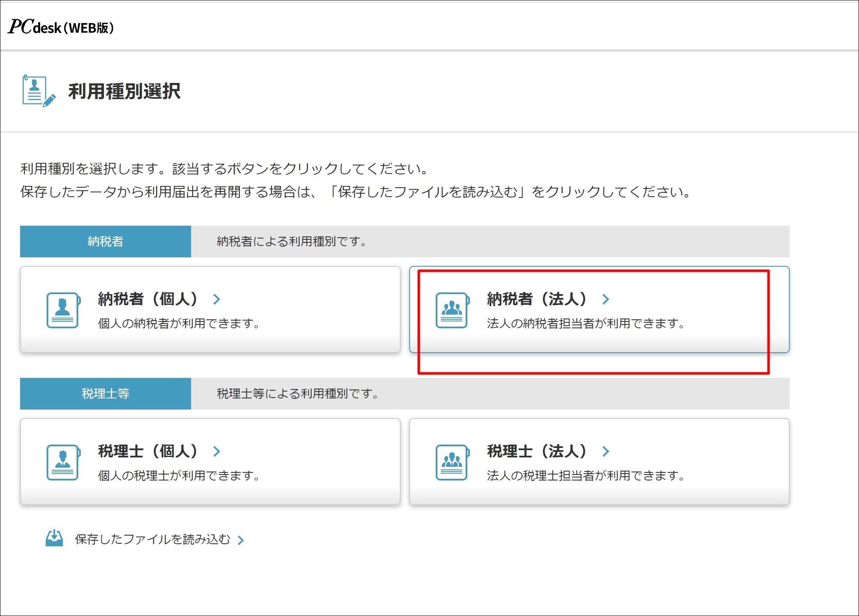Viewport: 859px width, 616px height.
Task: Click the 利用種別選択 page header icon
Action: (x=38, y=91)
